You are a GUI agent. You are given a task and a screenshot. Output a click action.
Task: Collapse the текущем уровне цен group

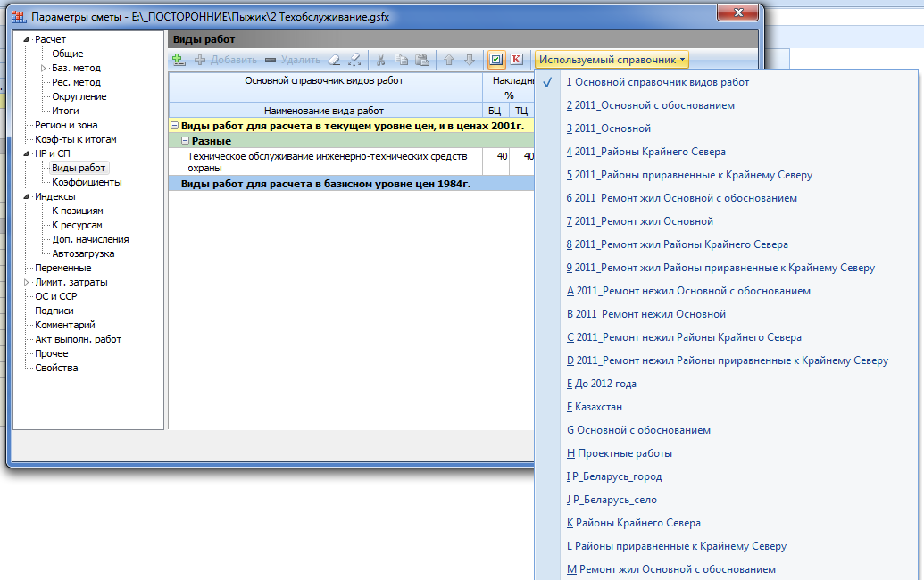(x=174, y=126)
